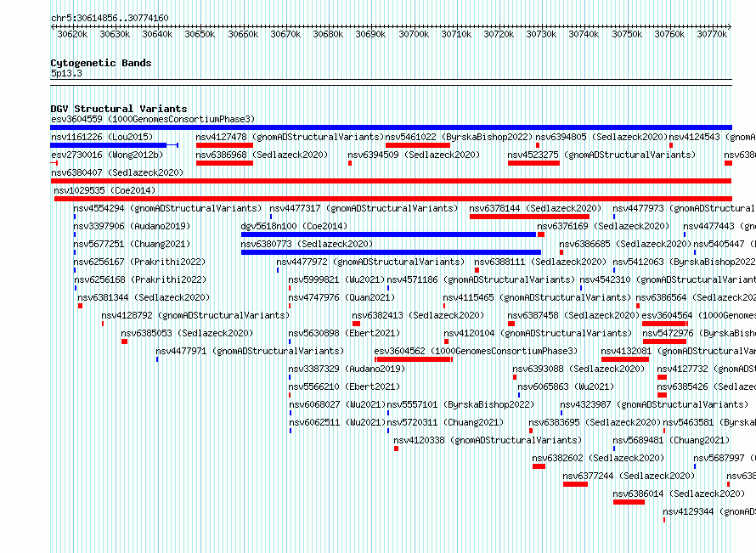
Task: Select the nsv5720311 (Chuang2021) label
Action: coord(445,422)
